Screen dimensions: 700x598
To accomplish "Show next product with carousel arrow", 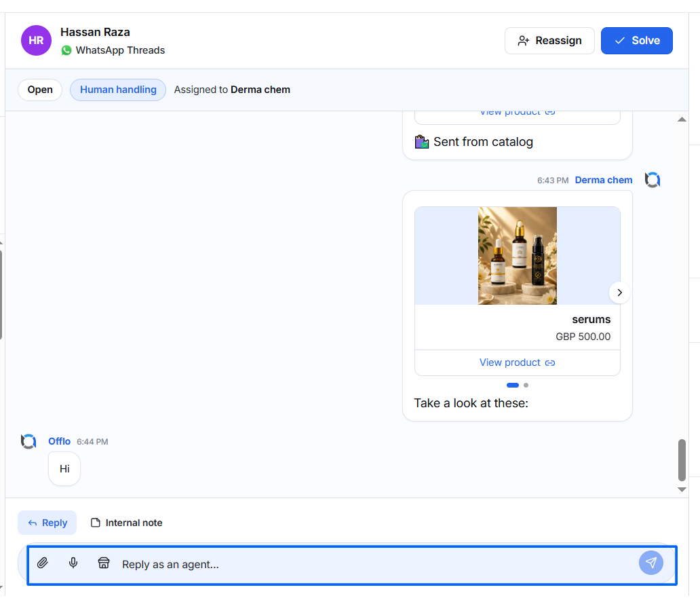I will point(619,293).
